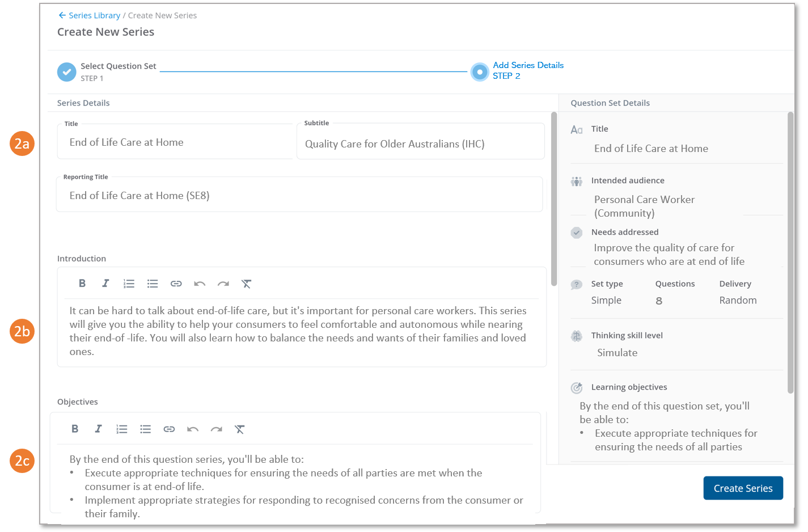Clear formatting in the Introduction editor
Screen dimensions: 808x532
click(x=246, y=284)
